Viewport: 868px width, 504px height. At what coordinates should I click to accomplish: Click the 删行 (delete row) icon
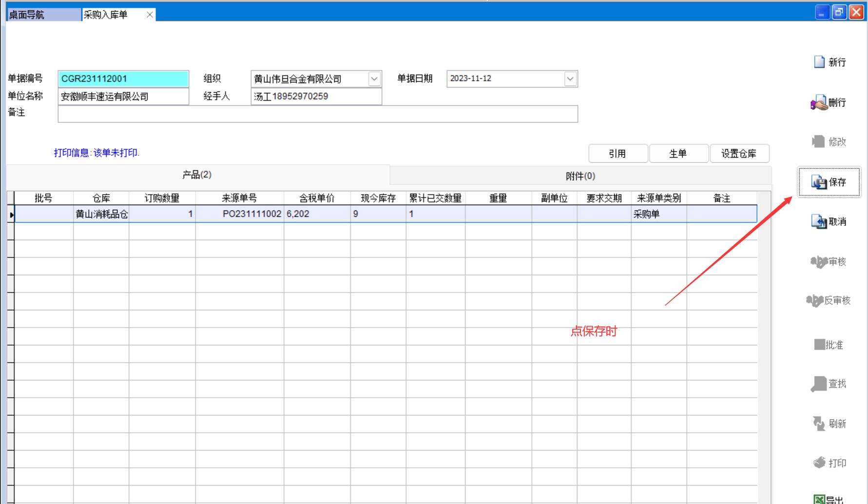pos(819,103)
